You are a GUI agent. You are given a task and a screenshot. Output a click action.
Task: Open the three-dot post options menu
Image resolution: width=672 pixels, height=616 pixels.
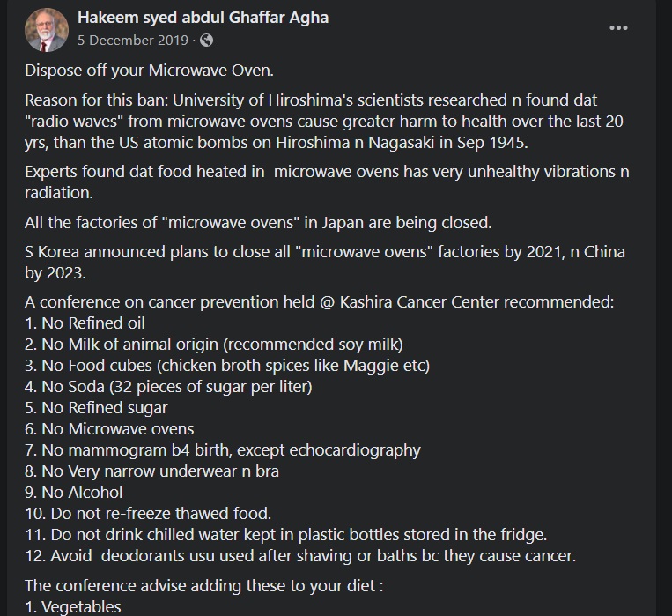618,28
